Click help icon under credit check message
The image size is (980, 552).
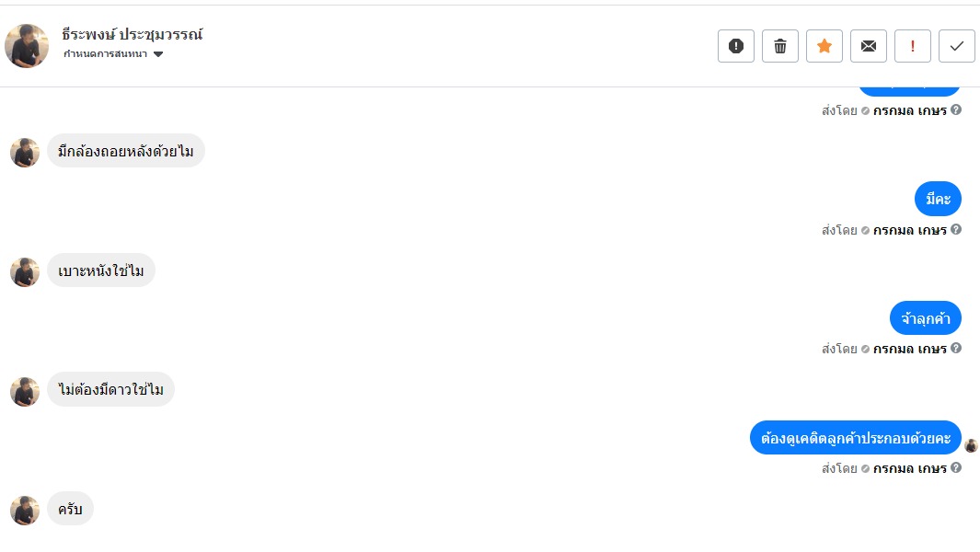point(956,468)
